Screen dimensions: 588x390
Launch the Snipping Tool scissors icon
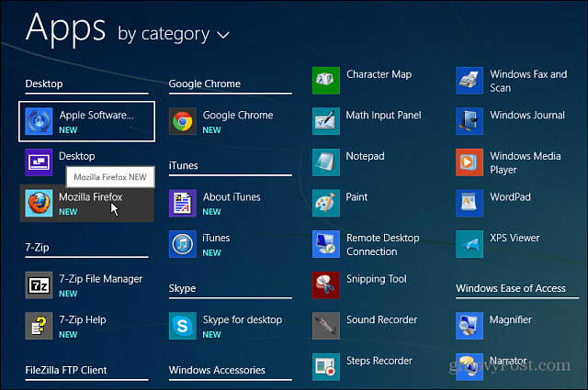pyautogui.click(x=326, y=285)
